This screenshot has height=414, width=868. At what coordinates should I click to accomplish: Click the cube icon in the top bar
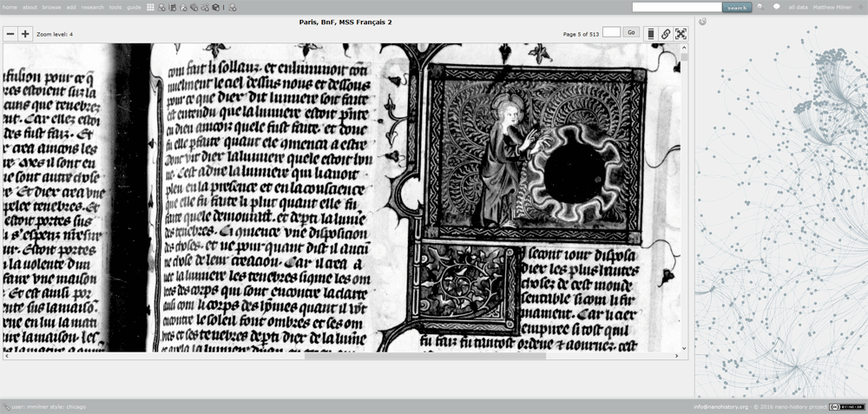(216, 7)
